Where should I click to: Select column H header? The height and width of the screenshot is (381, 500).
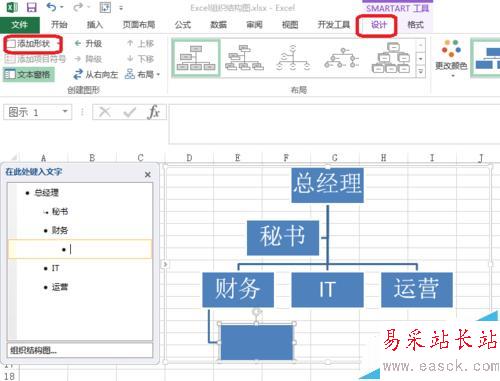[x=383, y=158]
